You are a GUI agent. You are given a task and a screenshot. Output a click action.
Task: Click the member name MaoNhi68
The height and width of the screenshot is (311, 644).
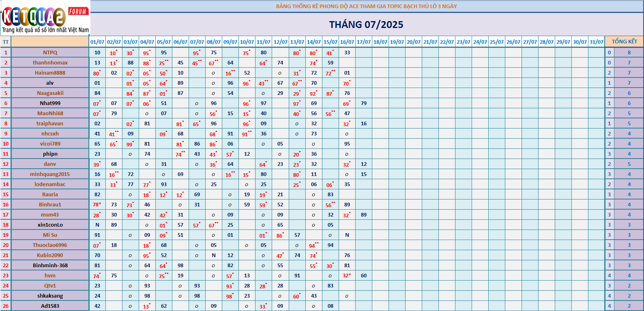50,114
